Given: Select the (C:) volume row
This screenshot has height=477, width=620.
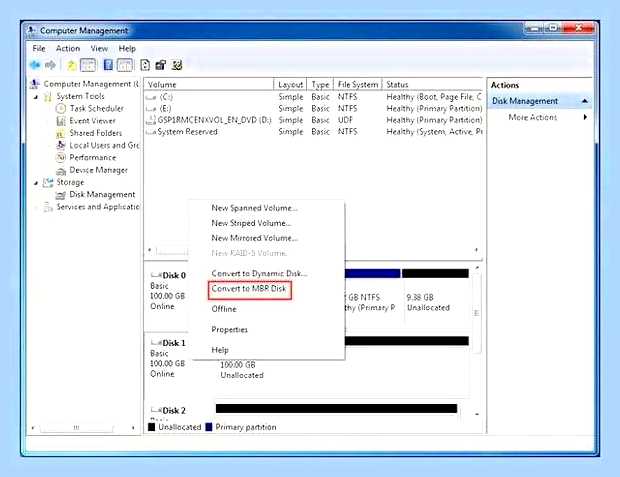Looking at the screenshot, I should 314,97.
